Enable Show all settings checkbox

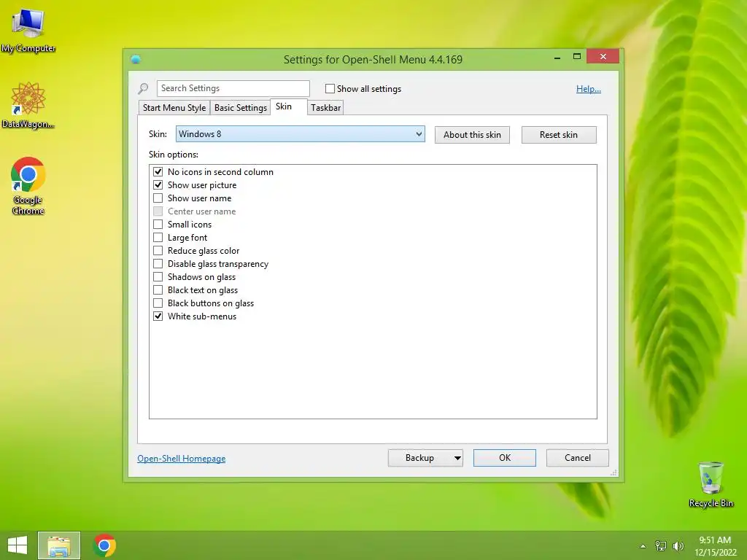coord(330,88)
